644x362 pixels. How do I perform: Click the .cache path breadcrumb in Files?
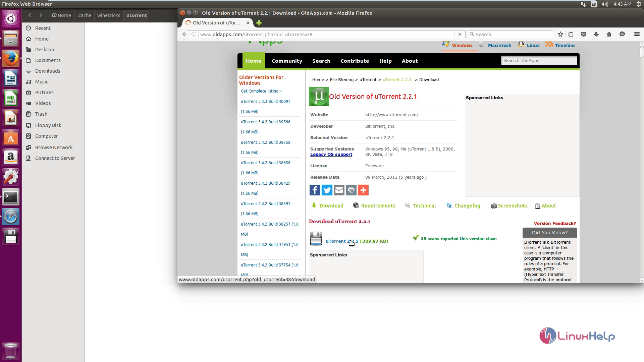[84, 15]
